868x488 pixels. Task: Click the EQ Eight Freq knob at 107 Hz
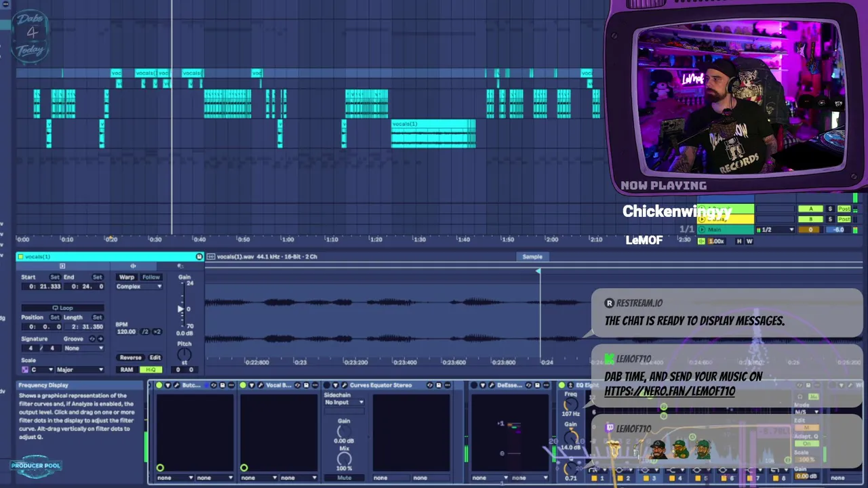(571, 404)
